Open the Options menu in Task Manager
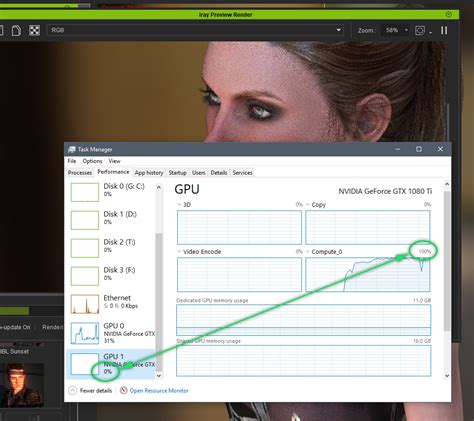The width and height of the screenshot is (474, 421). tap(92, 161)
